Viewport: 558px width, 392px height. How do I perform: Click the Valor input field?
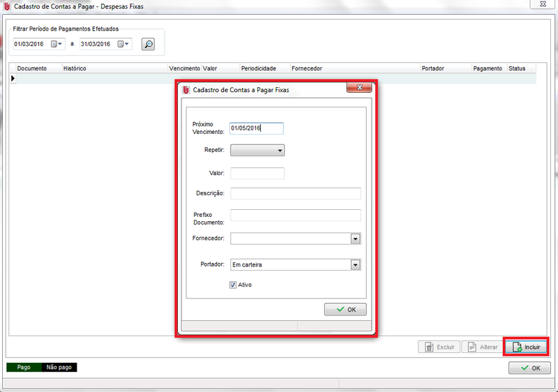[257, 173]
